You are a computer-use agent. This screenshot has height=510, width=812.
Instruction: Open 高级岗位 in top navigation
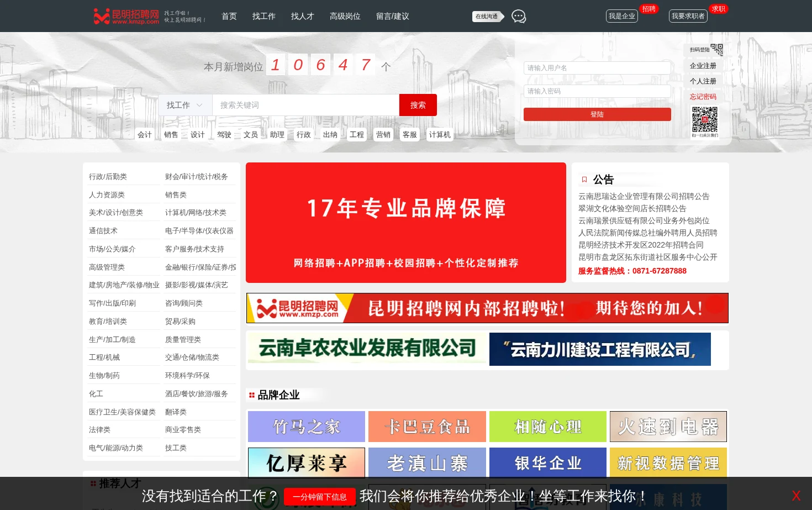(x=345, y=17)
